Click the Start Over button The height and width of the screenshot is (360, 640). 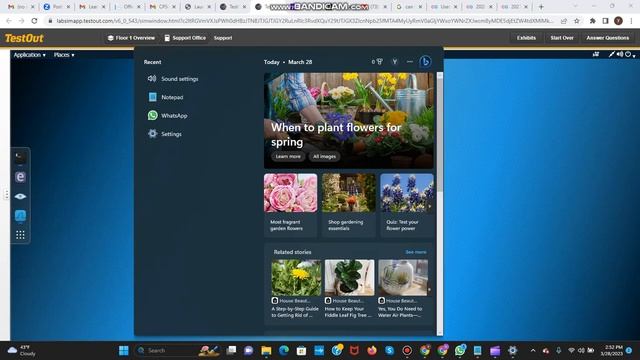tap(562, 38)
